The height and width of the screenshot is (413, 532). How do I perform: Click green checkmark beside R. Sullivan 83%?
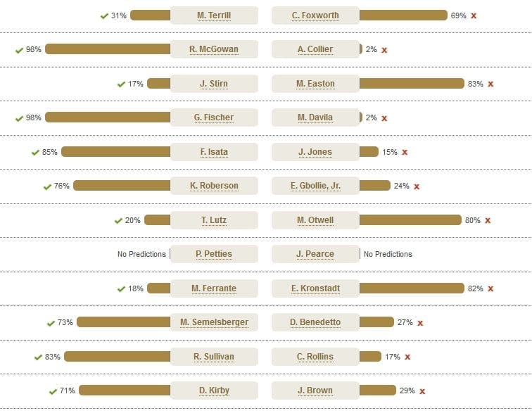point(38,357)
